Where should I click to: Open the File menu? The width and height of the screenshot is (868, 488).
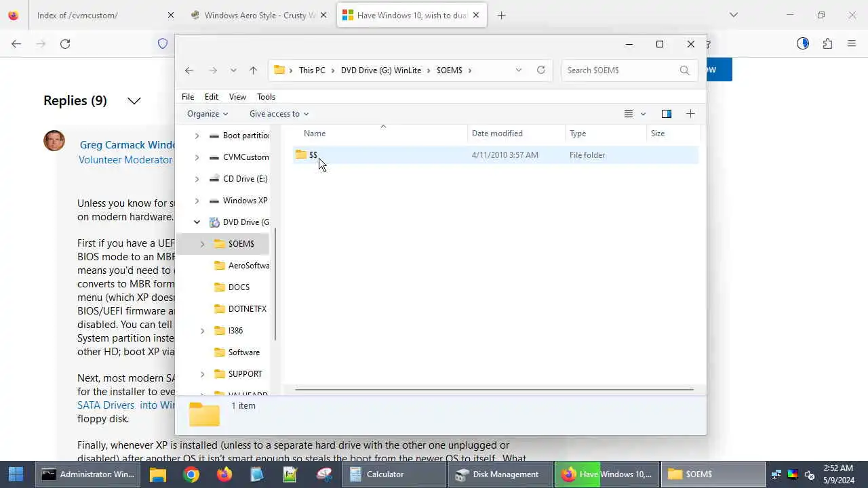(x=188, y=97)
